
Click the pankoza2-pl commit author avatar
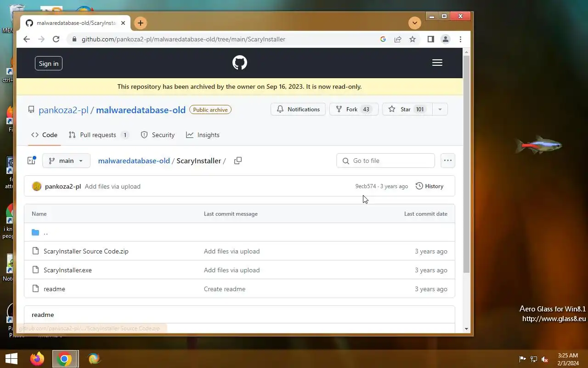37,186
